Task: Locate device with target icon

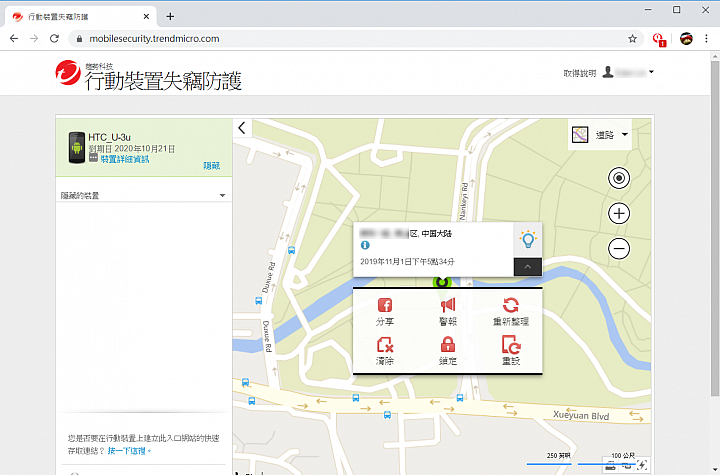Action: 619,178
